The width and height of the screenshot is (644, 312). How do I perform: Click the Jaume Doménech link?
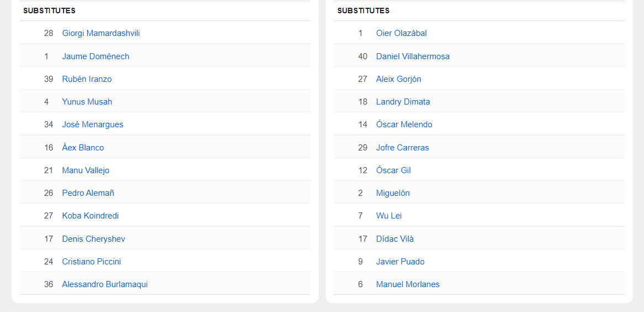[96, 56]
